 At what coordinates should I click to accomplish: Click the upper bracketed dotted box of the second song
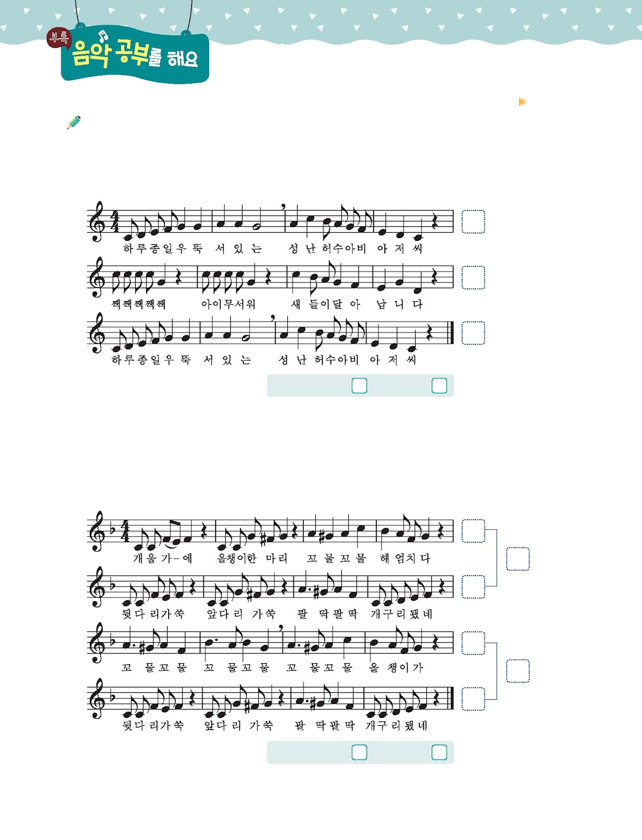coord(518,559)
